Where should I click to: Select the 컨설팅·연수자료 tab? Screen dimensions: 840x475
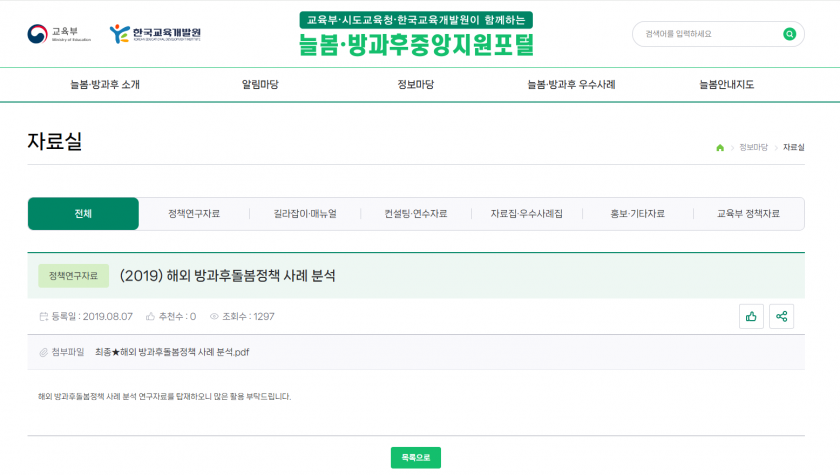pos(416,214)
